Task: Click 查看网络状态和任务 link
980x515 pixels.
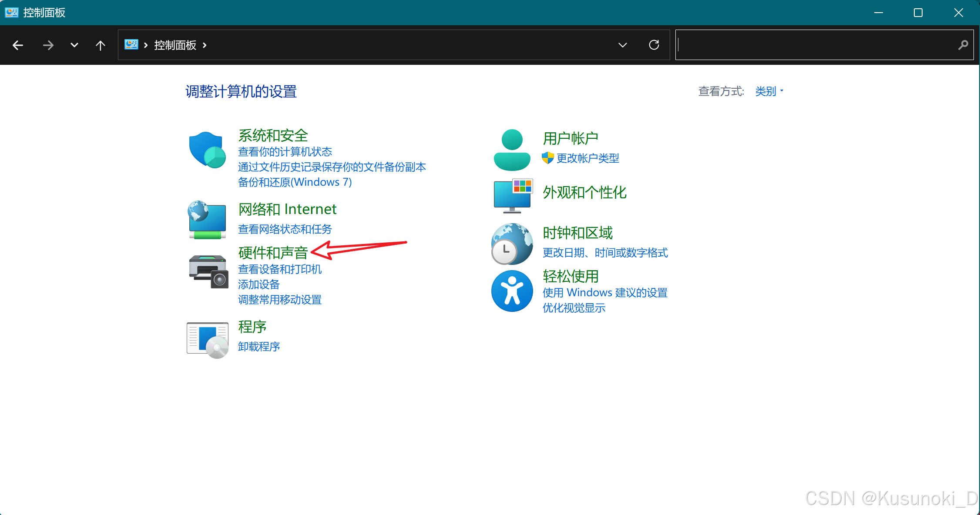Action: (285, 229)
